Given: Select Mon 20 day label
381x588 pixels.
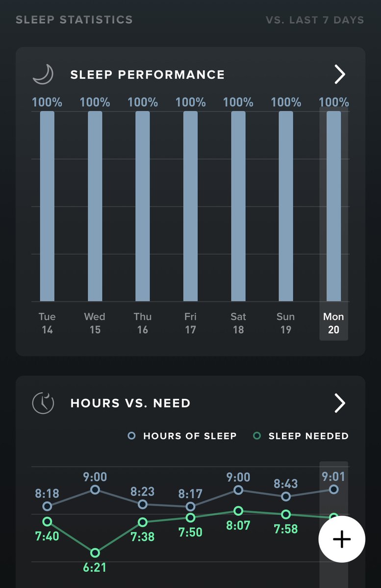Looking at the screenshot, I should point(333,323).
